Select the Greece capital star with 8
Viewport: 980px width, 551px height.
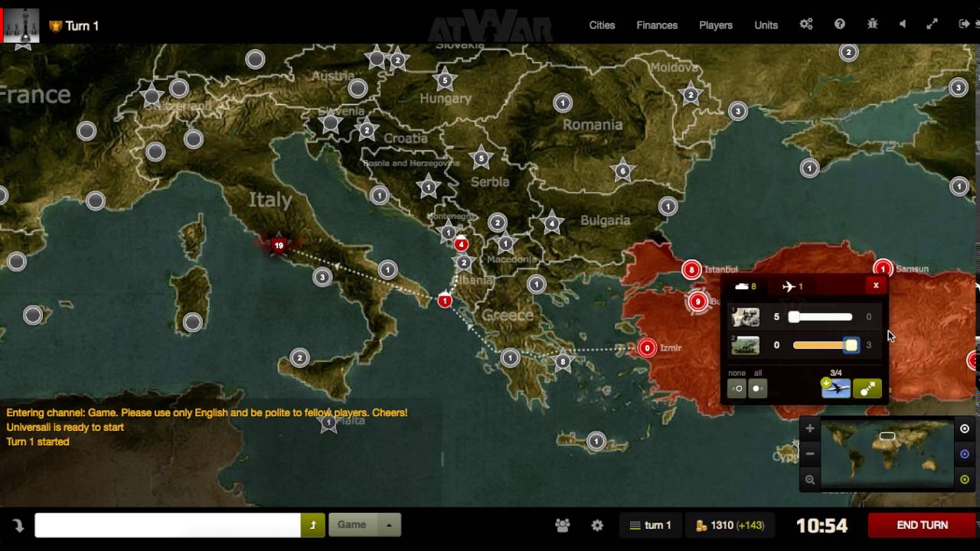coord(563,361)
